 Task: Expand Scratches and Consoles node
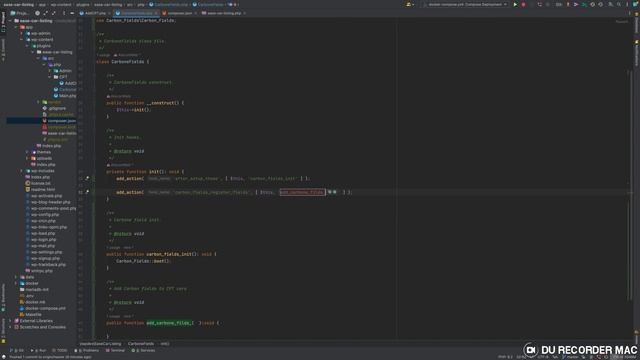(x=11, y=327)
